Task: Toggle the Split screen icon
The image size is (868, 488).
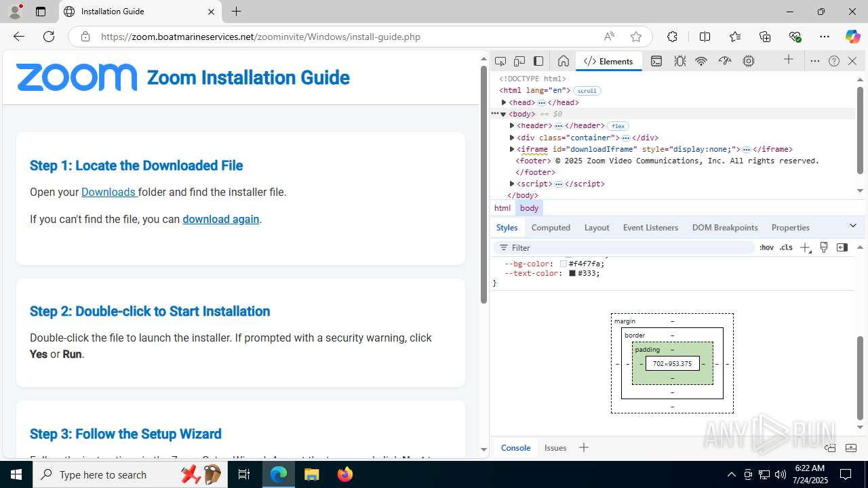Action: point(705,37)
